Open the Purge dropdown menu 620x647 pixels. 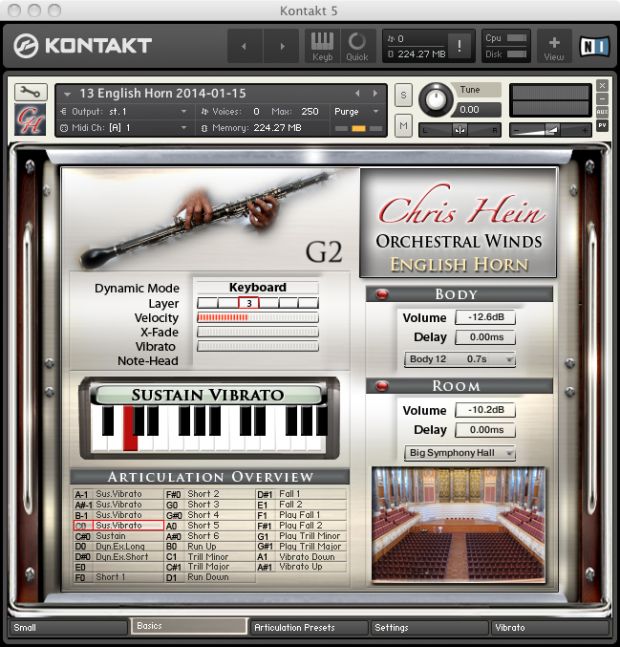[356, 112]
